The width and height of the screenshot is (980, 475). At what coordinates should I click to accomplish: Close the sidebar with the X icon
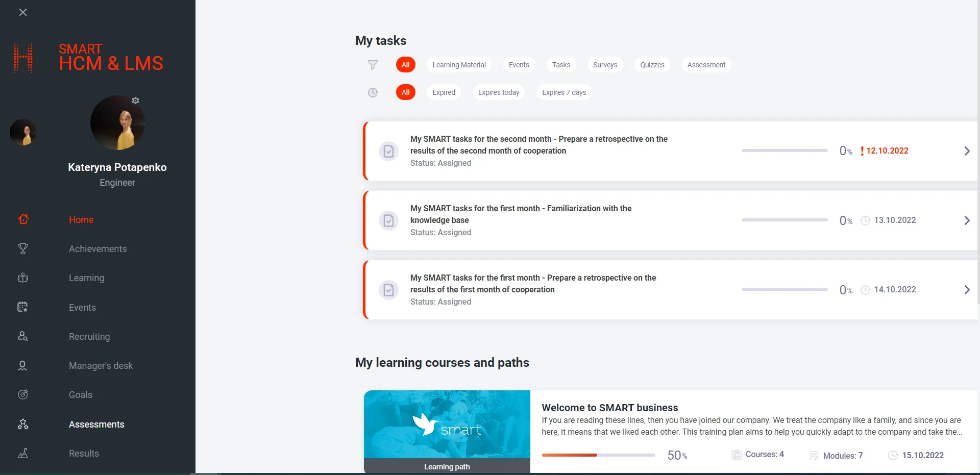(x=23, y=12)
